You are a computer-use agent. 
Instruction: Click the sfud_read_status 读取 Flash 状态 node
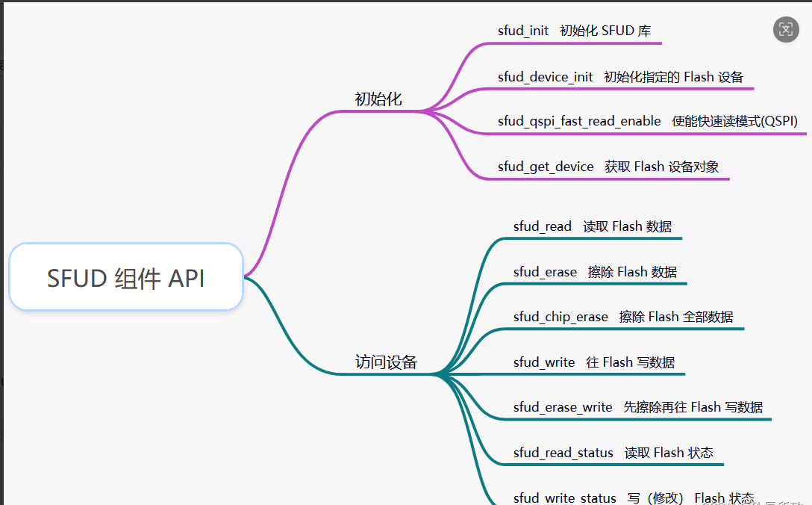pos(613,453)
